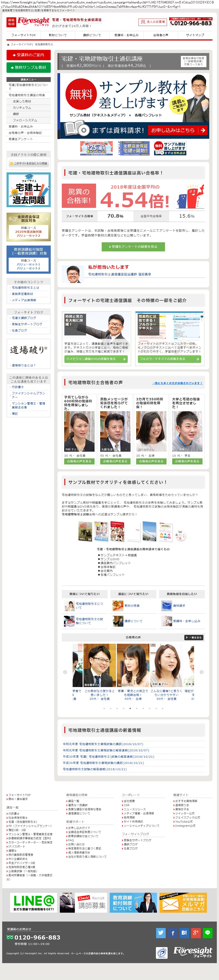Click the お申し込みはこちら banner button
219x980 pixels.
coord(178,130)
